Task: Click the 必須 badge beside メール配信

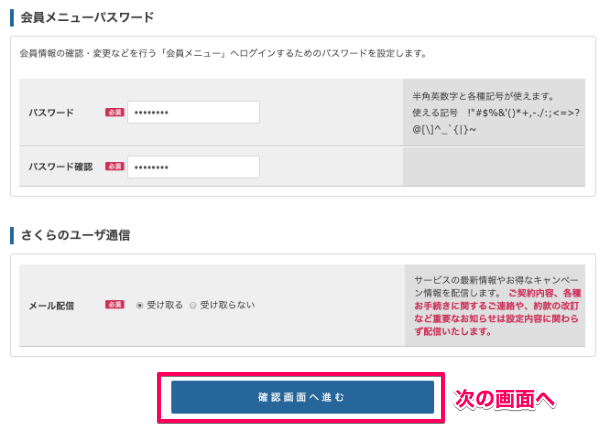Action: [x=114, y=305]
